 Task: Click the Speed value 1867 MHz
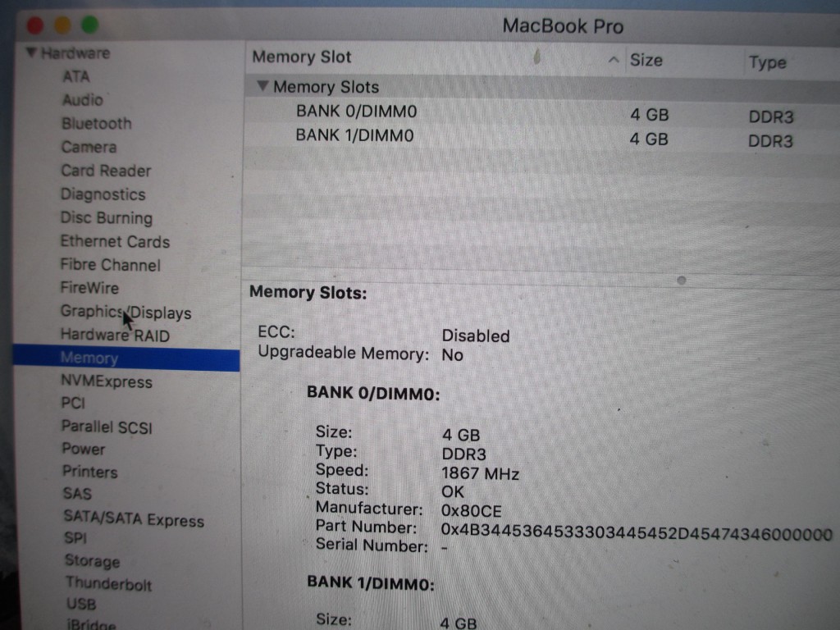(x=480, y=473)
